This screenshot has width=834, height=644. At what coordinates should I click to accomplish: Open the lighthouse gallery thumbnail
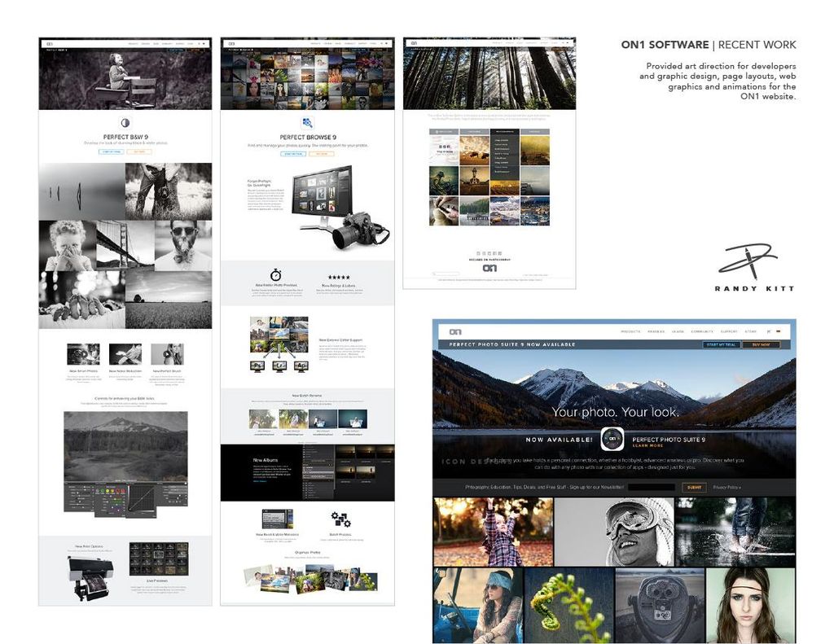coord(475,181)
